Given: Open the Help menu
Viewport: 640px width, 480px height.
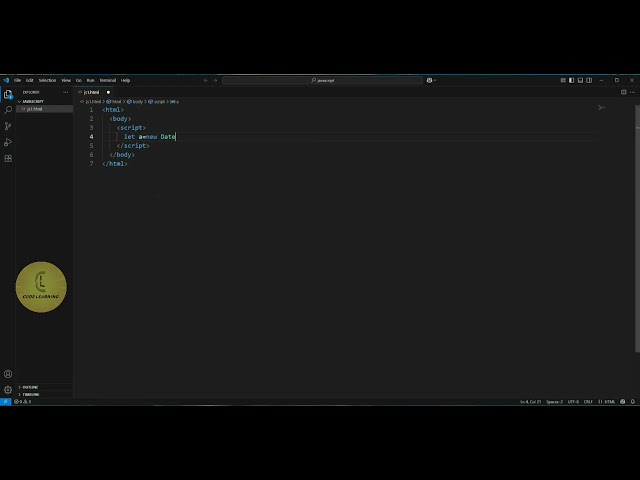Looking at the screenshot, I should pyautogui.click(x=126, y=80).
